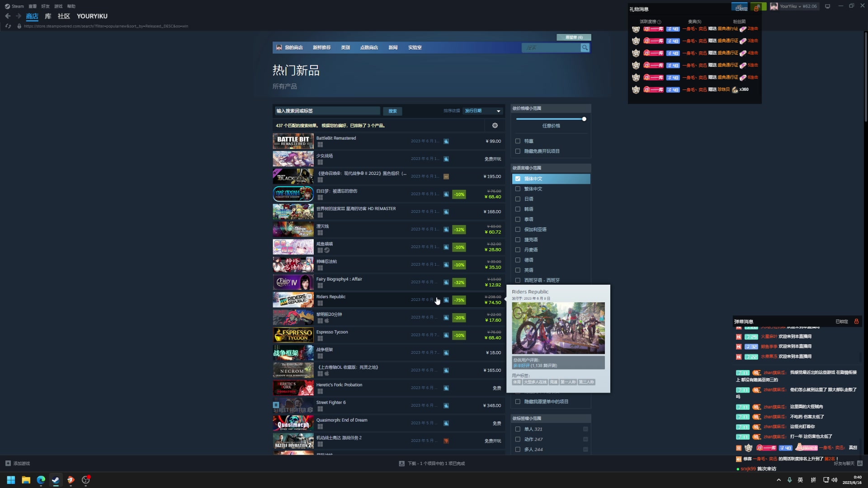This screenshot has width=868, height=488.
Task: Expand the 您的商店 store menu
Action: pyautogui.click(x=293, y=47)
